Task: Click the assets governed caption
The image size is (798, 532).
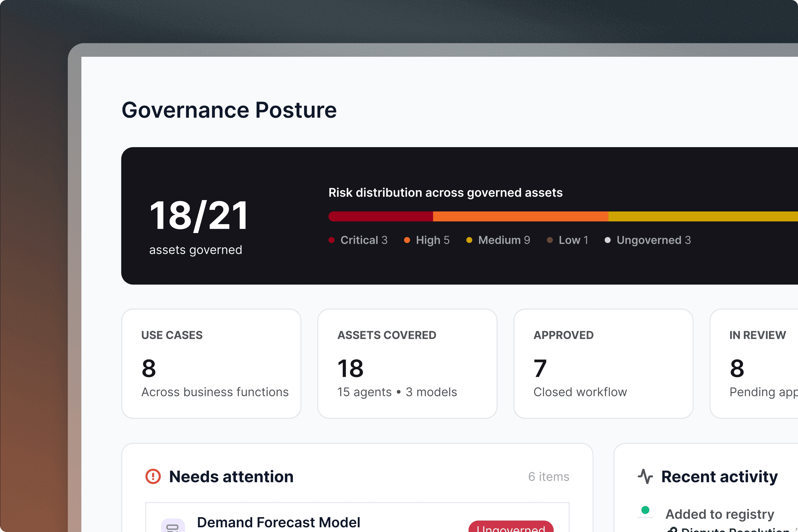Action: pyautogui.click(x=196, y=250)
